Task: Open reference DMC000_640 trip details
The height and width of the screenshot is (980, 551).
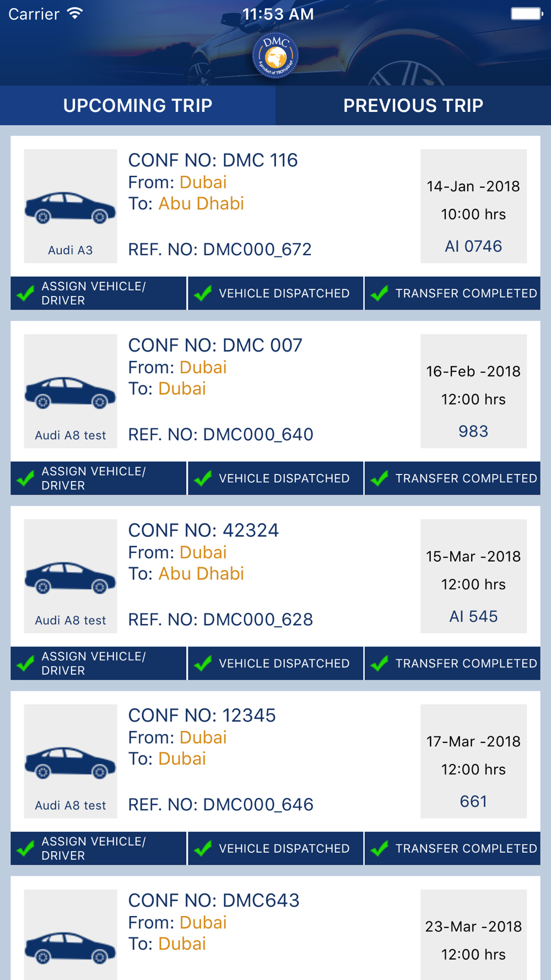Action: click(x=220, y=434)
